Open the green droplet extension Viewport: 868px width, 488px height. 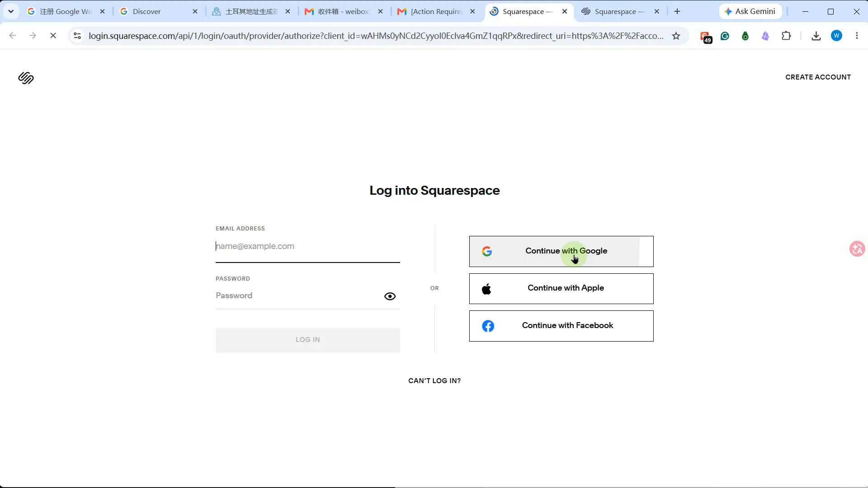point(745,36)
